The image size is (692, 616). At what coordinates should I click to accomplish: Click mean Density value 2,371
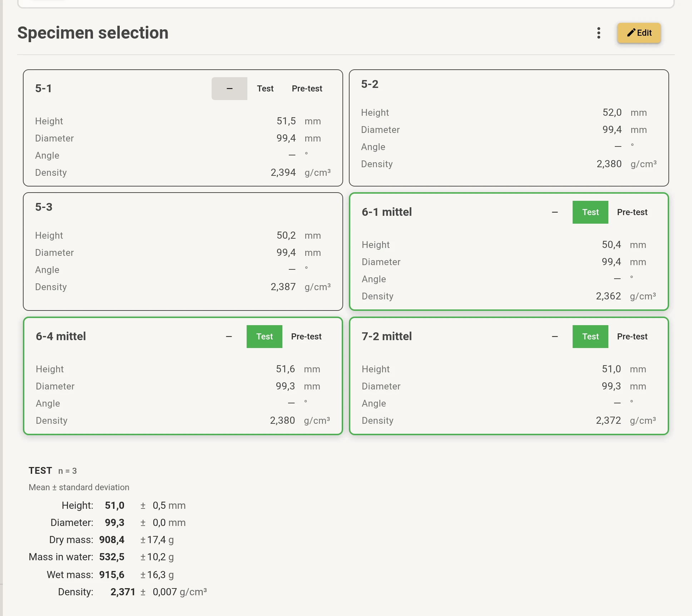tap(123, 592)
